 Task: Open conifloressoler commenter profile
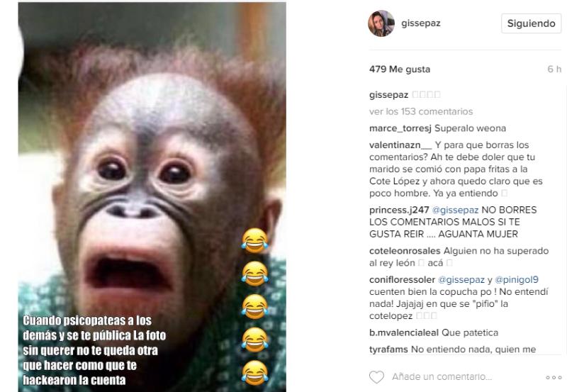pos(402,280)
